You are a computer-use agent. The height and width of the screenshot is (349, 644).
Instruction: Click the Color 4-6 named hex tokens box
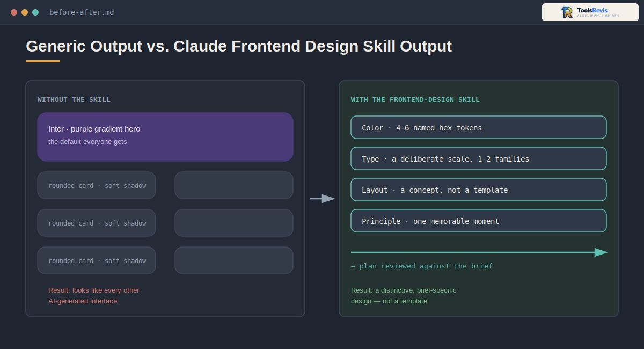(x=479, y=127)
